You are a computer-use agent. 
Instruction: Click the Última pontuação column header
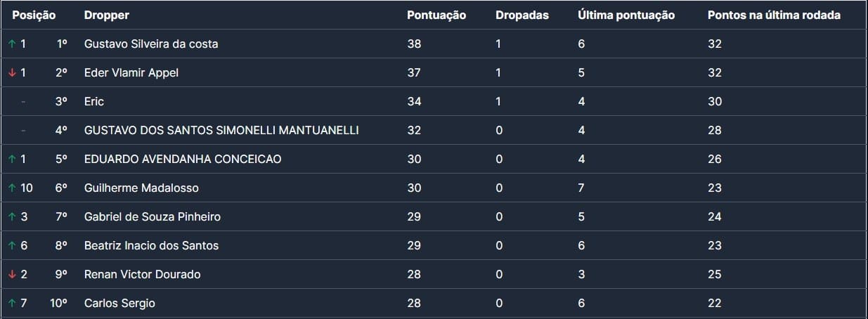(626, 15)
